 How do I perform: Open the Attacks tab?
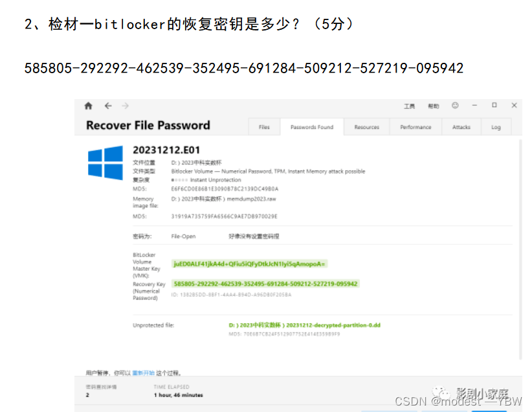click(x=461, y=127)
